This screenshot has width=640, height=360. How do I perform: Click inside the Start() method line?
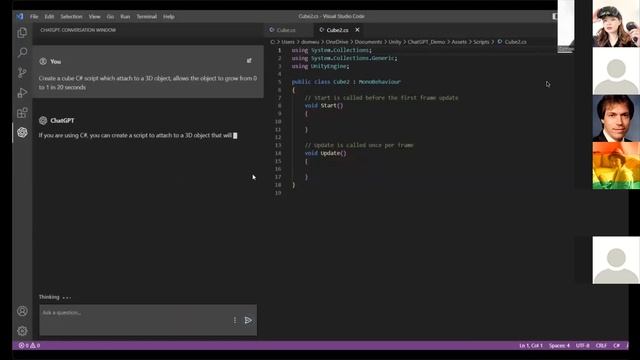point(324,106)
